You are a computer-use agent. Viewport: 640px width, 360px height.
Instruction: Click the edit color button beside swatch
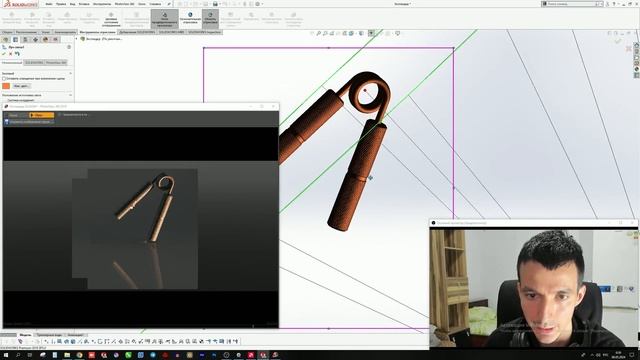21,86
